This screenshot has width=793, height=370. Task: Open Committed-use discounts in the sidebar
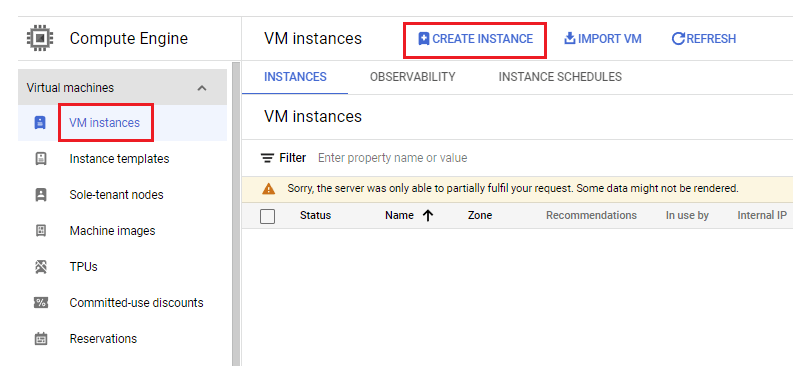click(137, 303)
